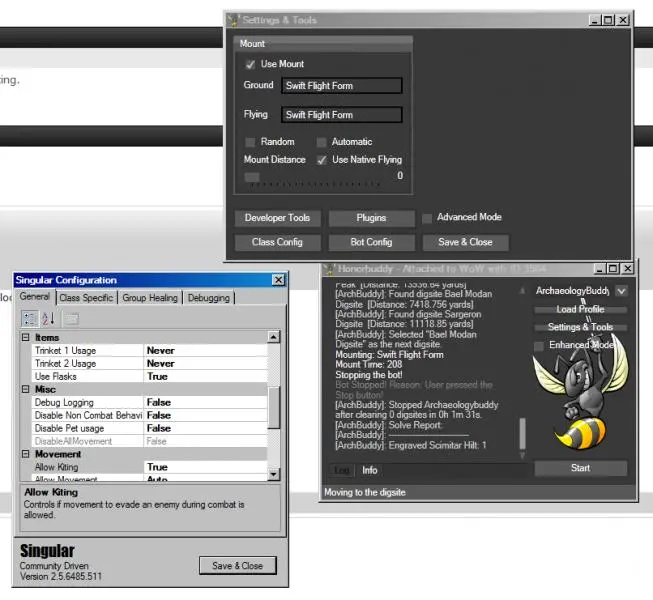The height and width of the screenshot is (600, 653).
Task: Click the Singular property grid scrollbar thumb
Action: (274, 407)
